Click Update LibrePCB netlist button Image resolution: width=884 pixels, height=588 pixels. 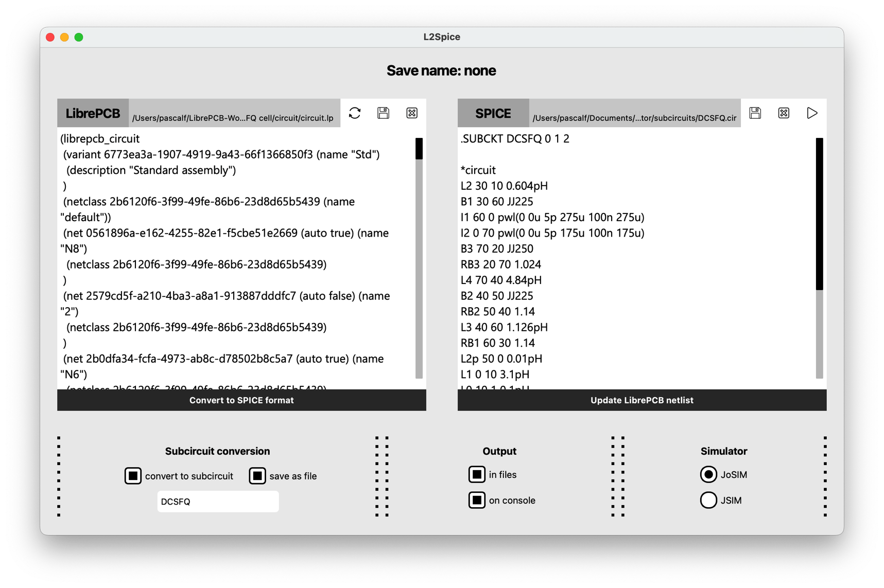click(642, 400)
